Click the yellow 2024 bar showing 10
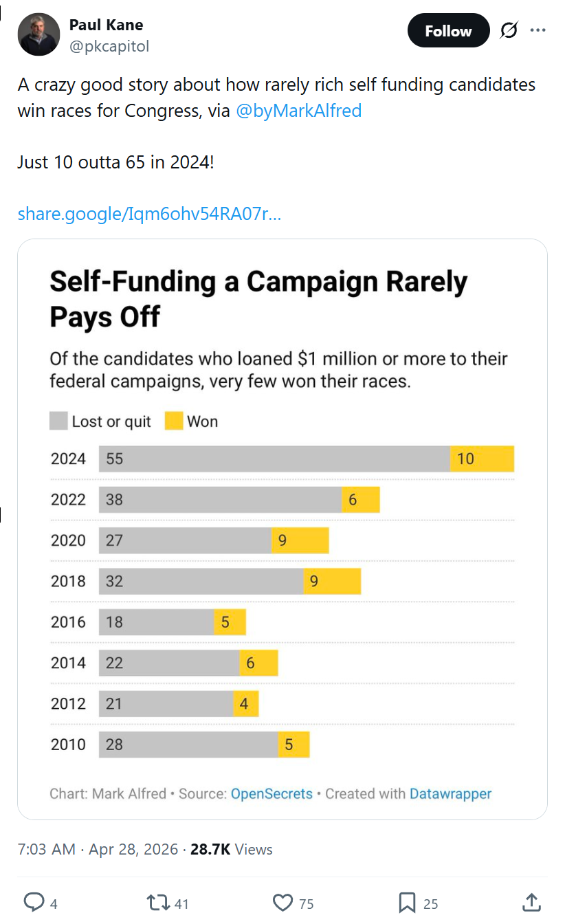The width and height of the screenshot is (565, 924). click(482, 459)
